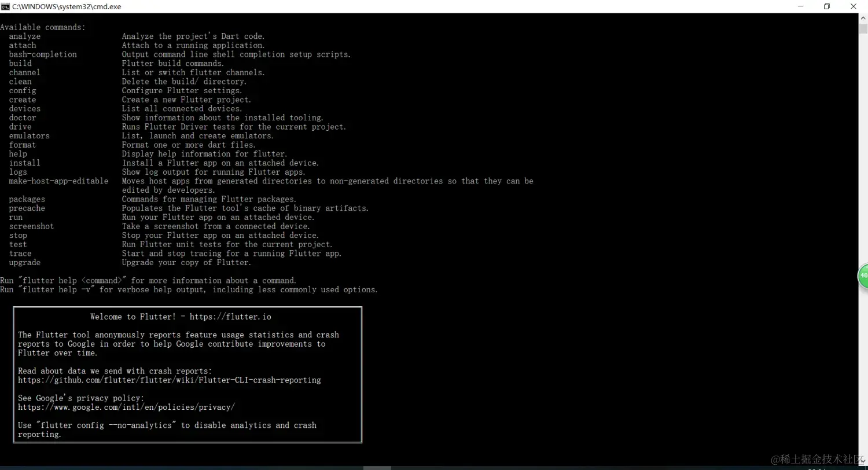Viewport: 868px width, 470px height.
Task: Click "List or switch flutter channels." description
Action: 193,73
